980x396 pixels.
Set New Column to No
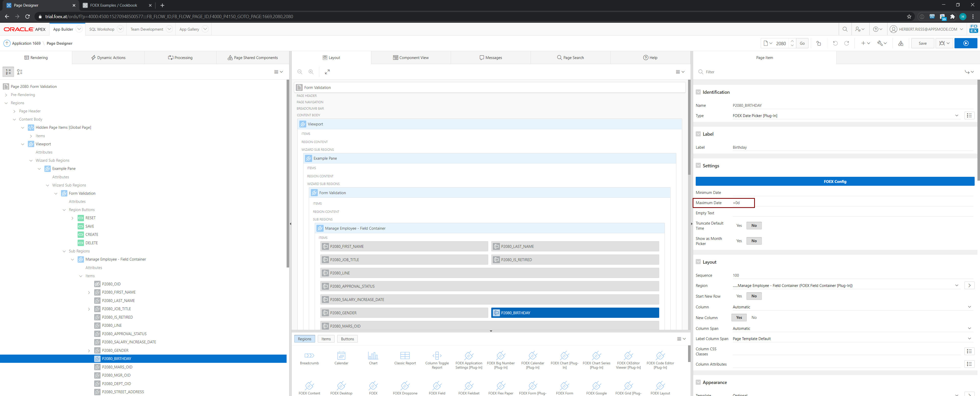754,318
